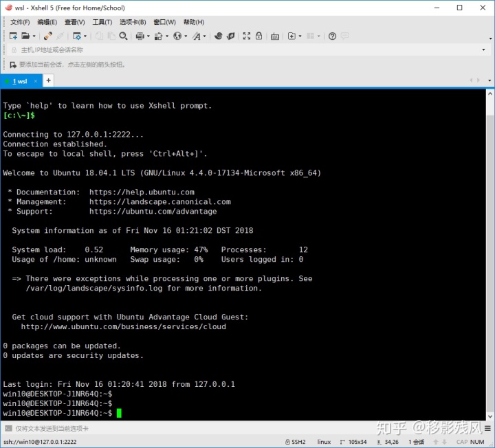495x448 pixels.
Task: Click the Find magnifier icon
Action: [x=124, y=36]
